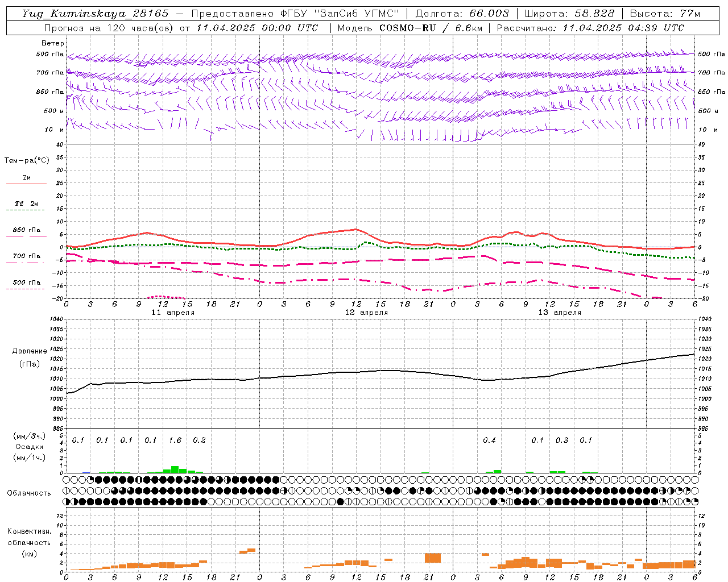Click the provider text ФГБУ "ЗапСиб УГМС"
The width and height of the screenshot is (728, 582).
point(340,14)
